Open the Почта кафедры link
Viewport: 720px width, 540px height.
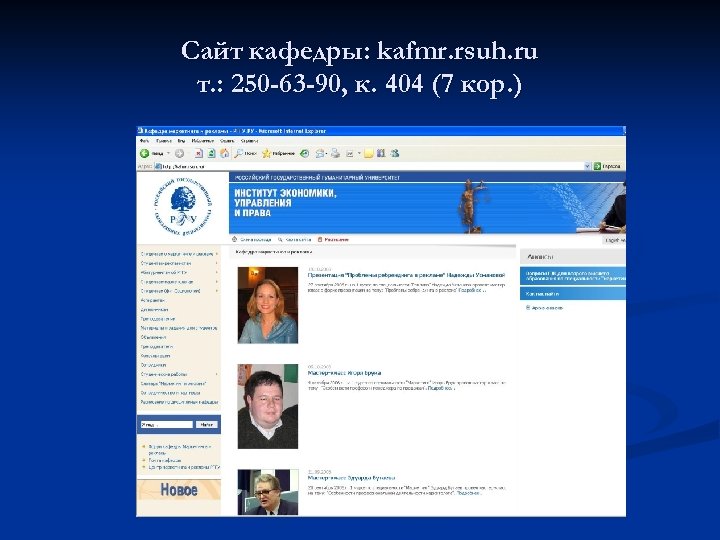point(165,460)
